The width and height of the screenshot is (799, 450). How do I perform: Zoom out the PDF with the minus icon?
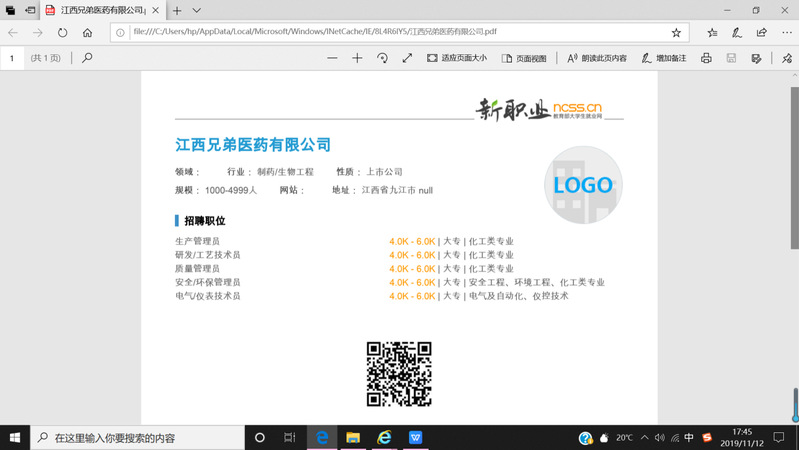click(x=332, y=58)
